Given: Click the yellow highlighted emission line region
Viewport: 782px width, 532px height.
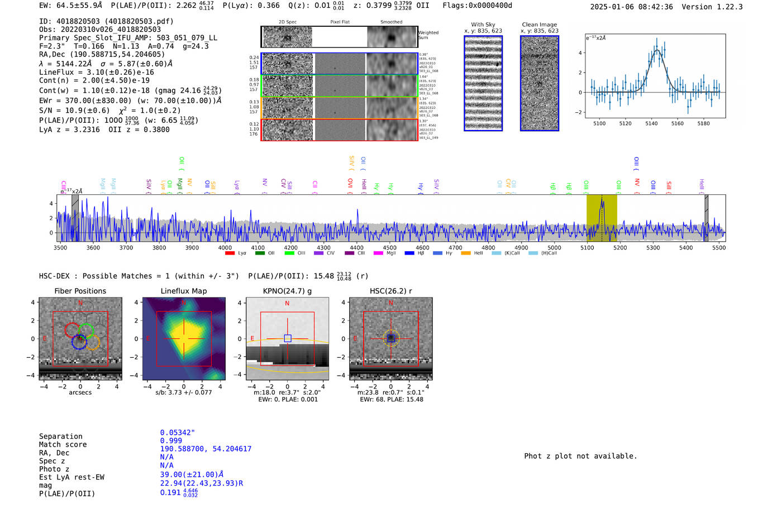Looking at the screenshot, I should point(602,218).
